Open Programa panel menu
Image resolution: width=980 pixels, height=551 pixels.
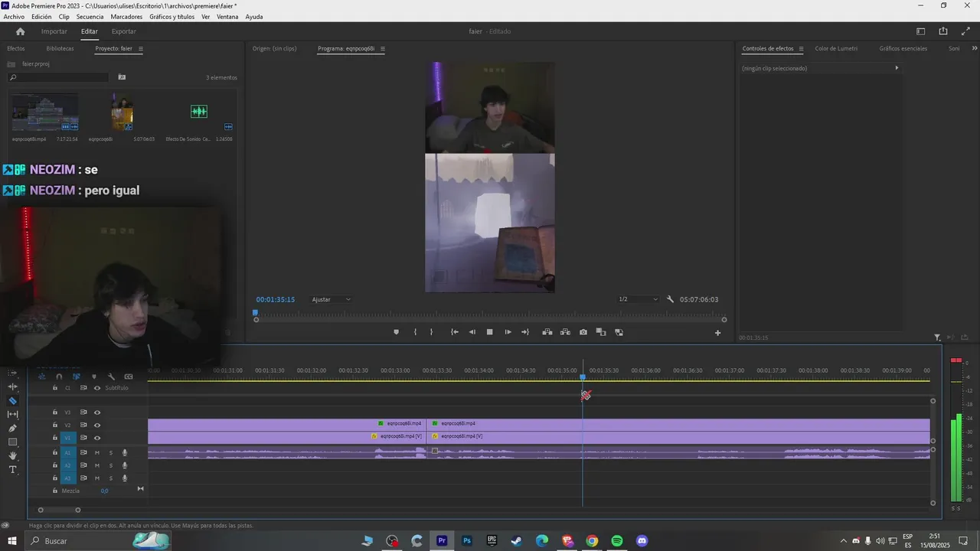pos(382,48)
